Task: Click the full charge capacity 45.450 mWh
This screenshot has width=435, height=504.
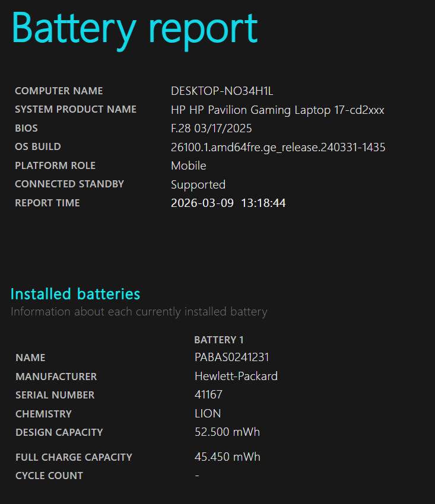Action: 227,457
